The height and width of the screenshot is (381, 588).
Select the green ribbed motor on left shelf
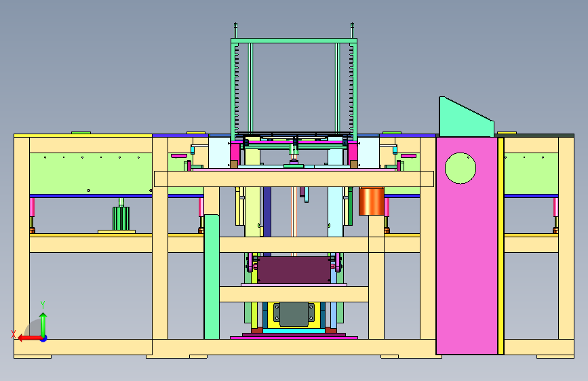tap(121, 218)
